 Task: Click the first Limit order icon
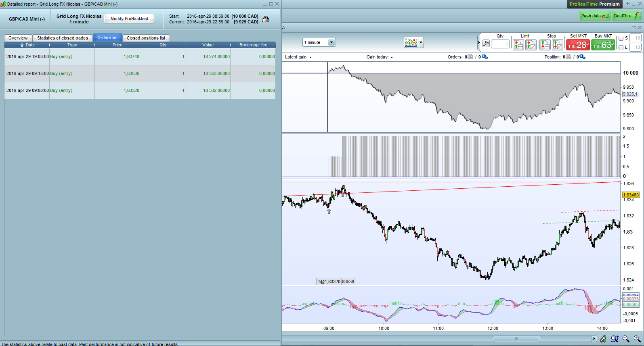click(518, 45)
